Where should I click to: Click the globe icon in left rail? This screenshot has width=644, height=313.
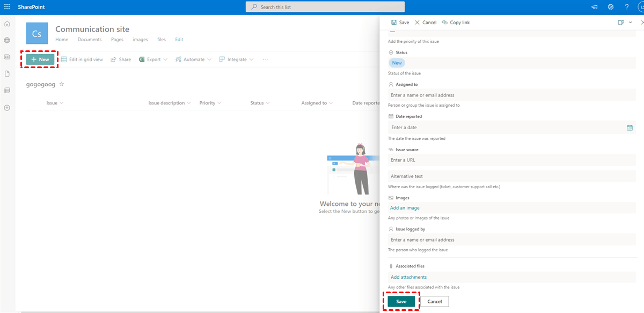coord(7,40)
